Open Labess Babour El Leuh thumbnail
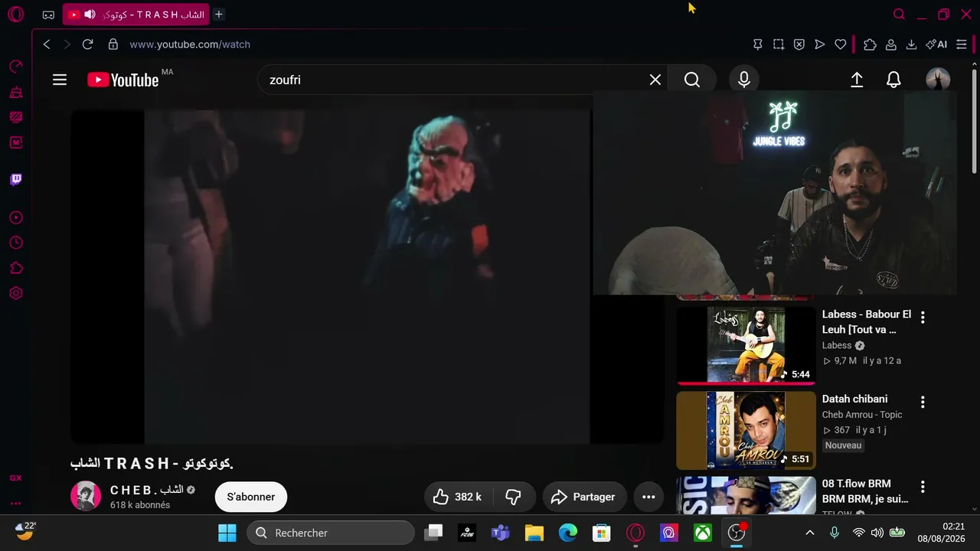980x551 pixels. (x=746, y=344)
